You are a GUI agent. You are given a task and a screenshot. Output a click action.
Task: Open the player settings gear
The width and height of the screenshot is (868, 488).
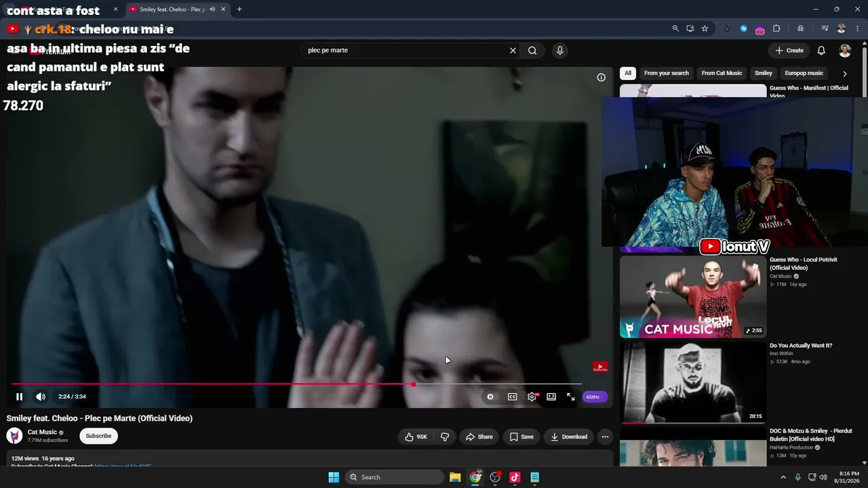532,396
